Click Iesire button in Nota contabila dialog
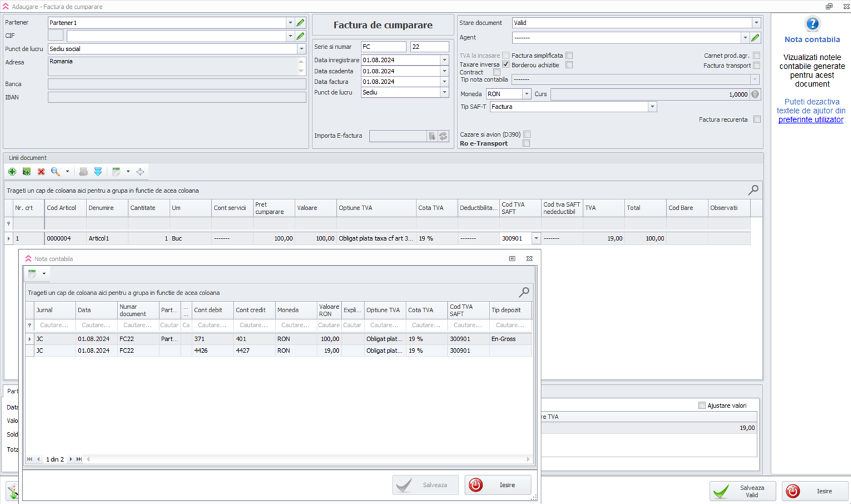This screenshot has height=504, width=851. [x=498, y=485]
